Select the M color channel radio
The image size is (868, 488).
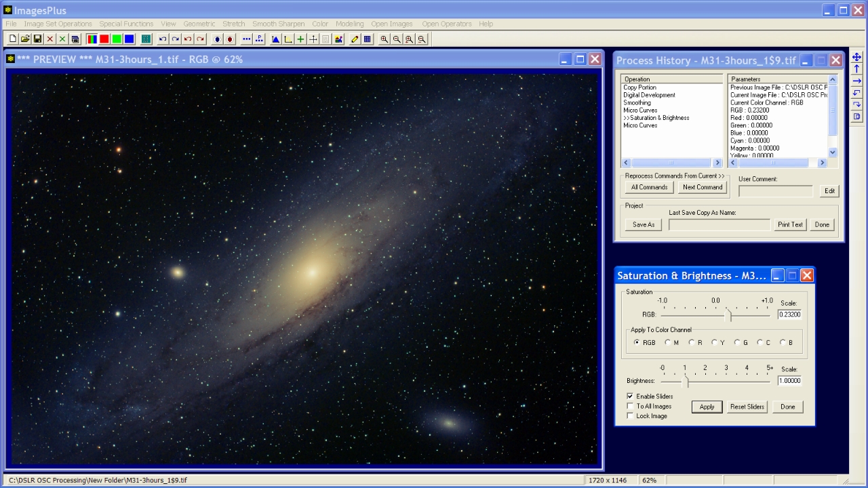click(x=668, y=342)
